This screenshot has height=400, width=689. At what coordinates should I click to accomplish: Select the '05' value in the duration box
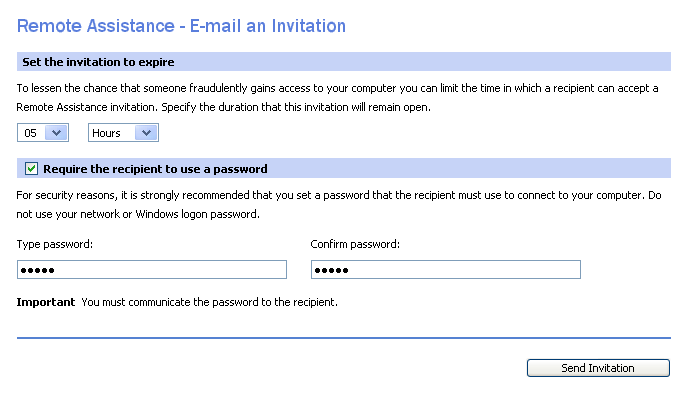coord(31,132)
